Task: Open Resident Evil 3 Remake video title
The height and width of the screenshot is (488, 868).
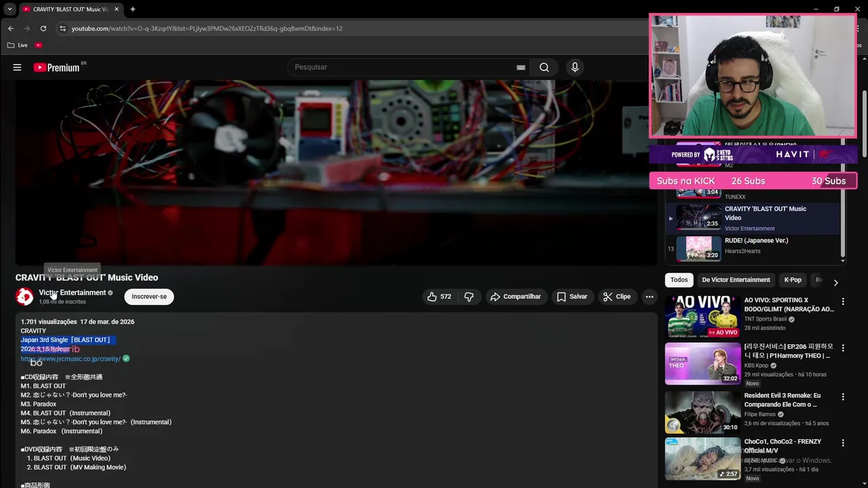Action: 783,400
